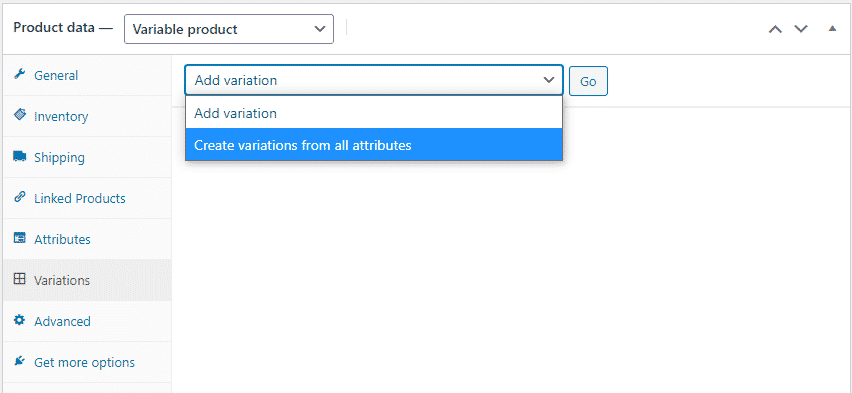The width and height of the screenshot is (852, 393).
Task: Collapse the Add variation dropdown chevron
Action: click(x=549, y=80)
